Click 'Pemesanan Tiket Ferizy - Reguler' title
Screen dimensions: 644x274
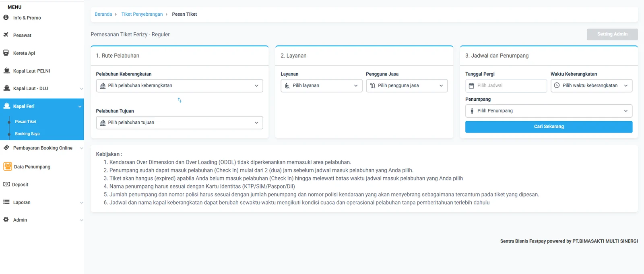[x=130, y=34]
